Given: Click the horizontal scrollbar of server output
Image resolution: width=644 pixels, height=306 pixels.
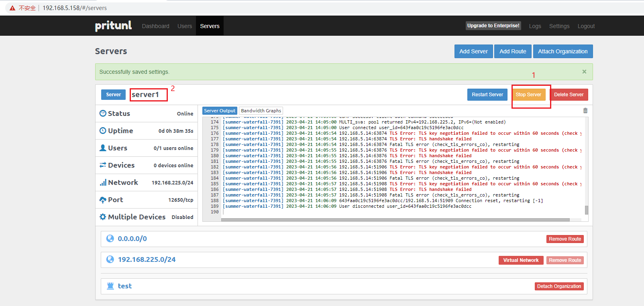Looking at the screenshot, I should coord(395,220).
